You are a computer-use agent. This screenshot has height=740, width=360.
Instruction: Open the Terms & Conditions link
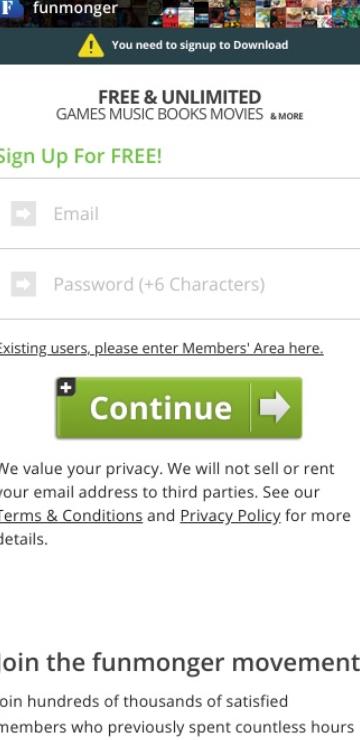click(71, 516)
